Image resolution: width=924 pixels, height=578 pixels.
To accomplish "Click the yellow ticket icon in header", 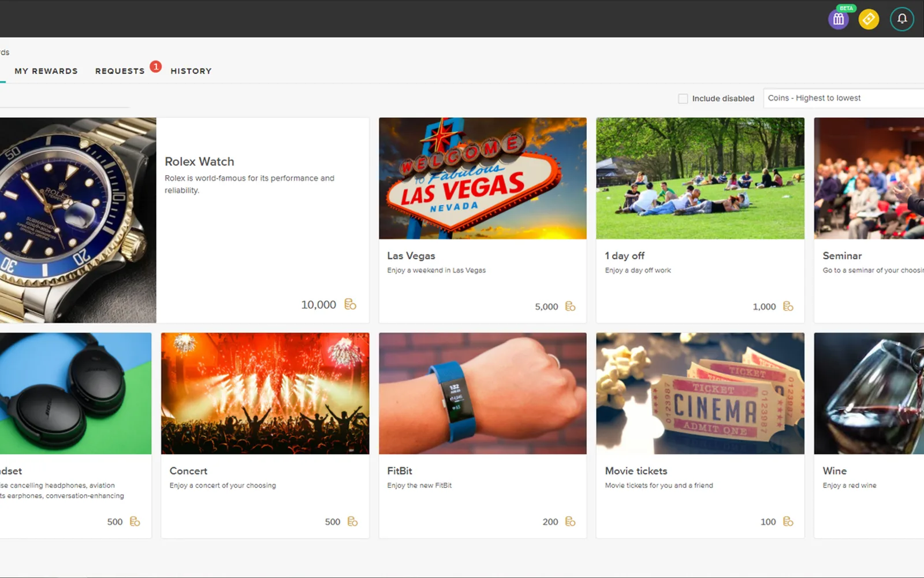I will coord(869,19).
